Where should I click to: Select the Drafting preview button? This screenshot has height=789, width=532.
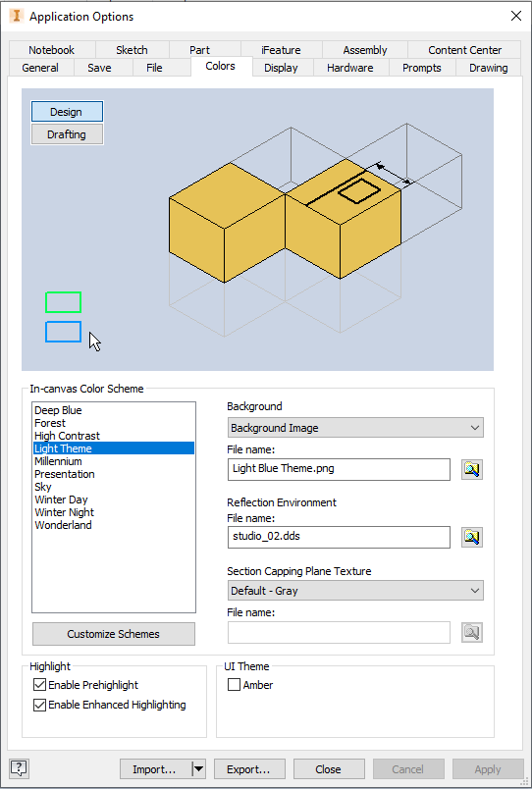pyautogui.click(x=67, y=134)
